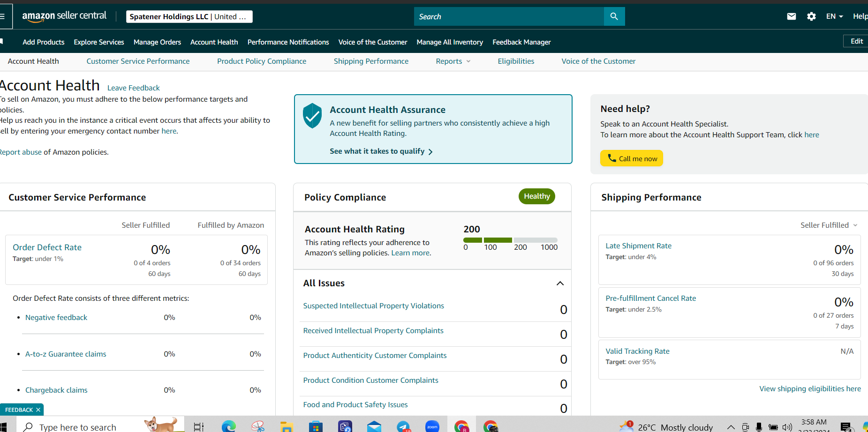868x432 pixels.
Task: Click the Call me now button
Action: (x=631, y=158)
